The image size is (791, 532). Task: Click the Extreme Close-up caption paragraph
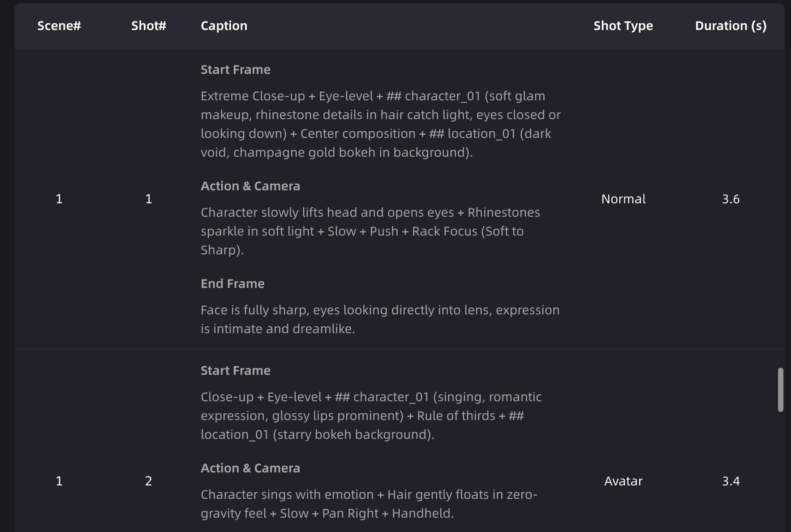click(x=380, y=124)
